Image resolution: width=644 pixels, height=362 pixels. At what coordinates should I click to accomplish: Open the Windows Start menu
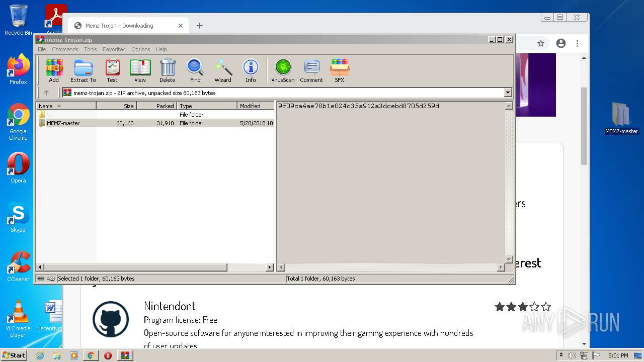pos(14,355)
